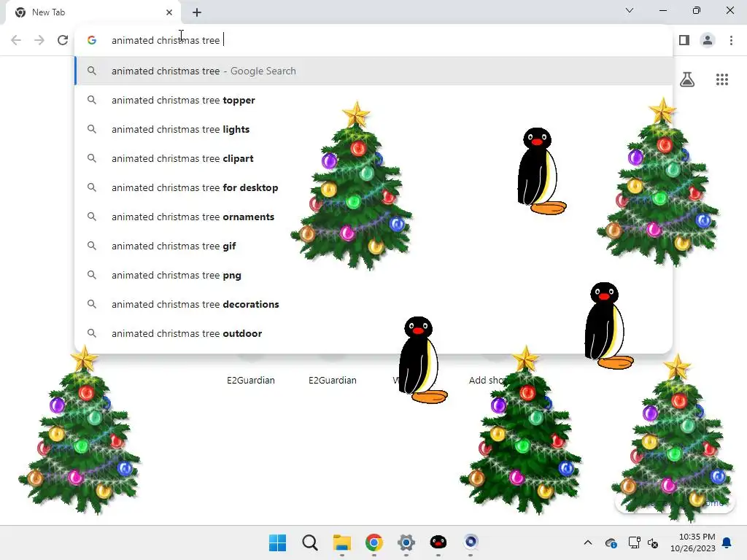This screenshot has height=560, width=747.
Task: Choose suggestion 'animated christmas tree ornaments'
Action: [374, 217]
